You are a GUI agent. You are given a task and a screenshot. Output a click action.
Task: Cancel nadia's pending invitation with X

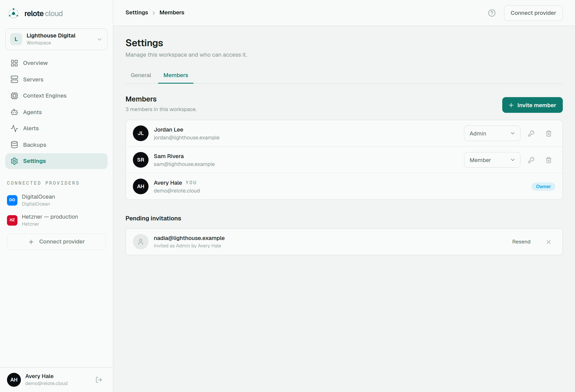(548, 242)
